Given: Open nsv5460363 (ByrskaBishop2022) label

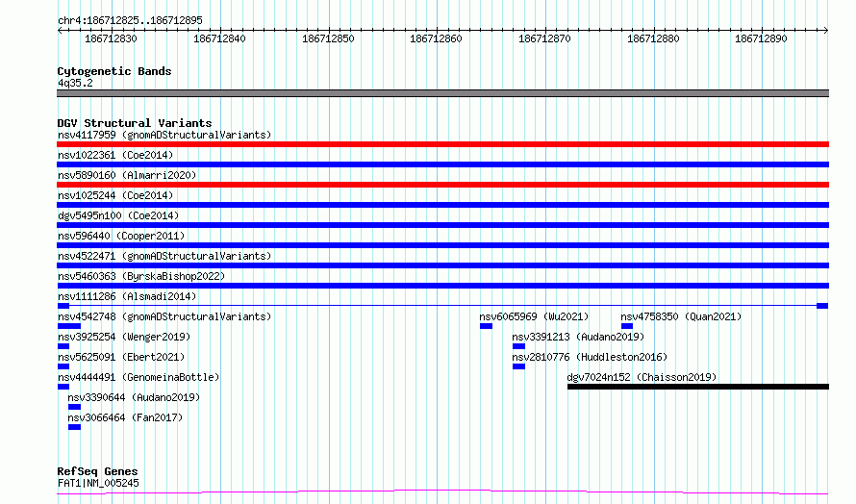Looking at the screenshot, I should (141, 276).
